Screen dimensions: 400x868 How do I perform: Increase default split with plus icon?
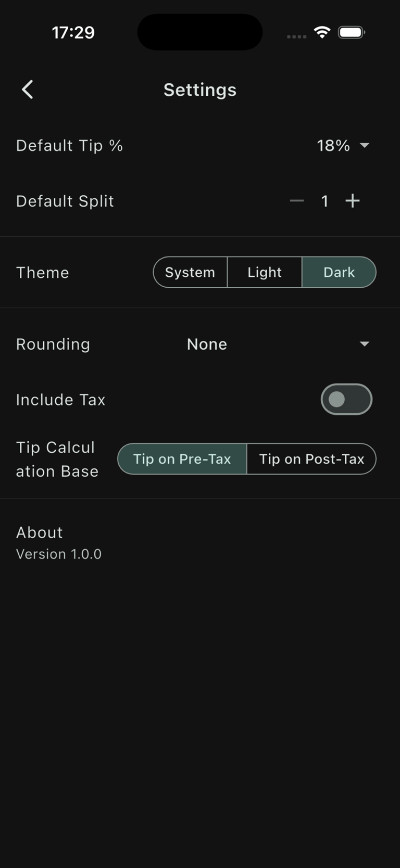point(353,201)
